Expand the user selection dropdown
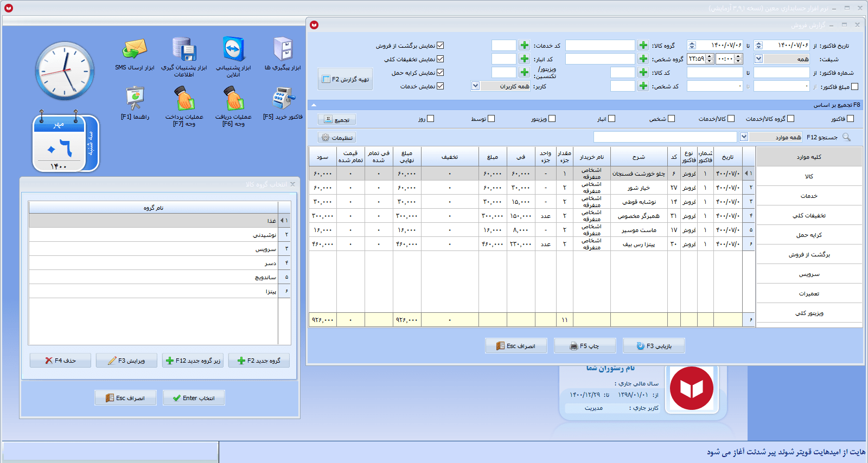Image resolution: width=868 pixels, height=463 pixels. point(475,86)
